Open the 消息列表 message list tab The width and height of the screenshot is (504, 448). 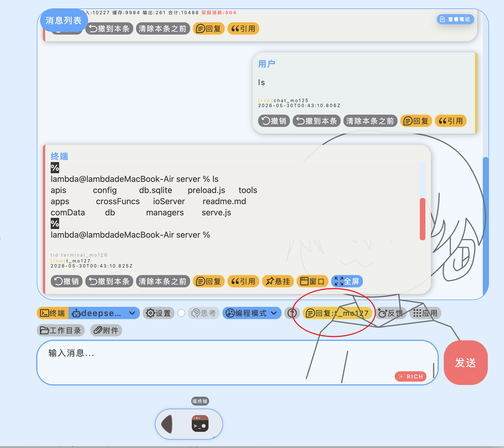[64, 20]
